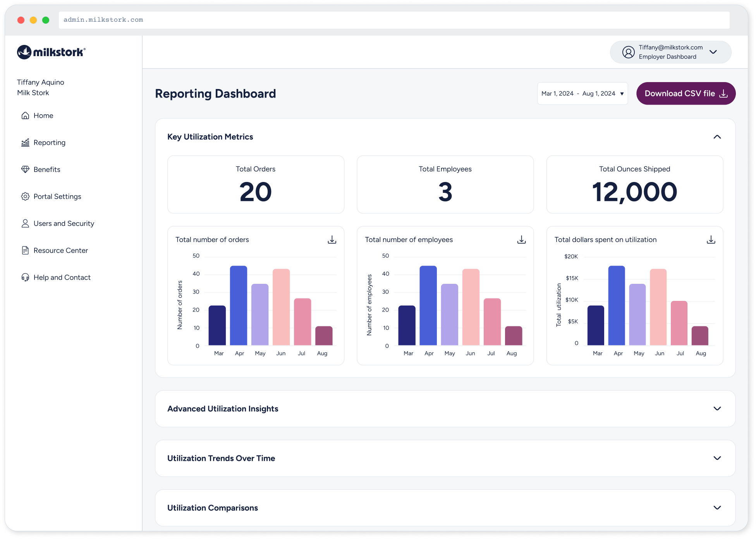The image size is (756, 539).
Task: Click the Download CSV file button
Action: click(686, 93)
